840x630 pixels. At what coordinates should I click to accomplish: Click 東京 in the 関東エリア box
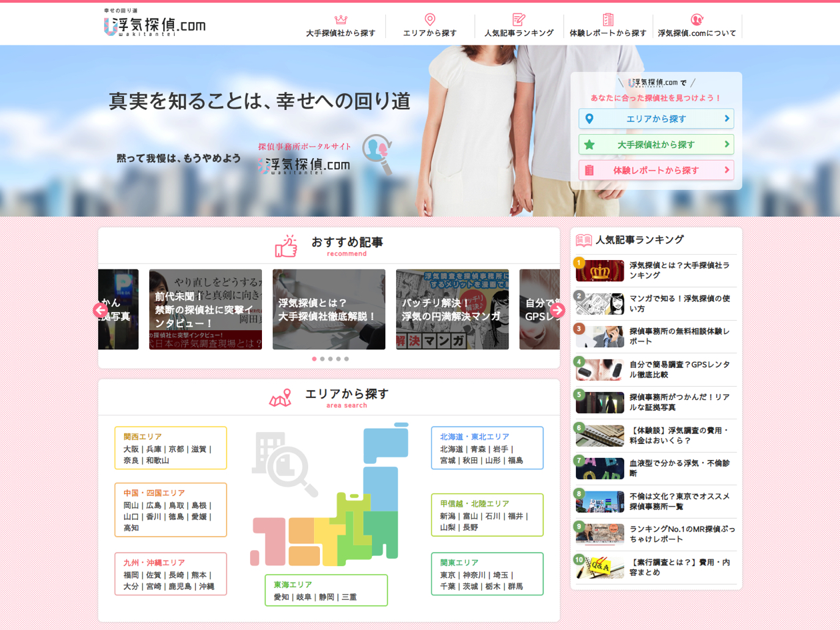[x=448, y=575]
